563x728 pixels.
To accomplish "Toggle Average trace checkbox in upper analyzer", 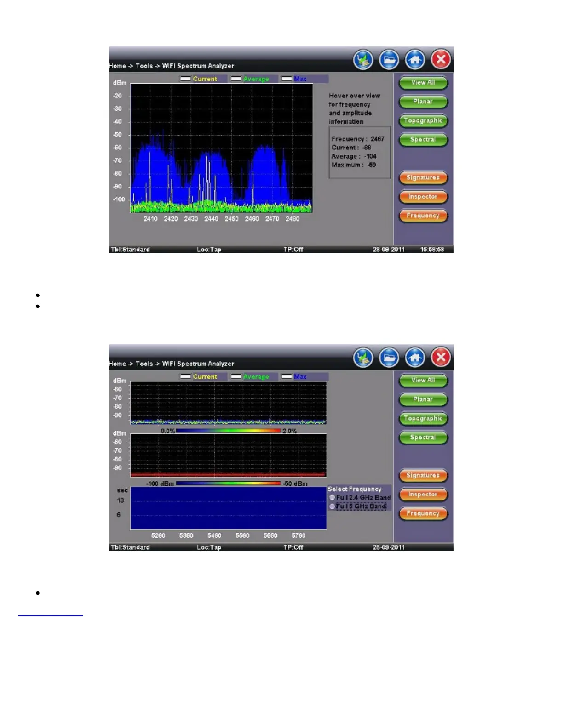I will pos(236,79).
